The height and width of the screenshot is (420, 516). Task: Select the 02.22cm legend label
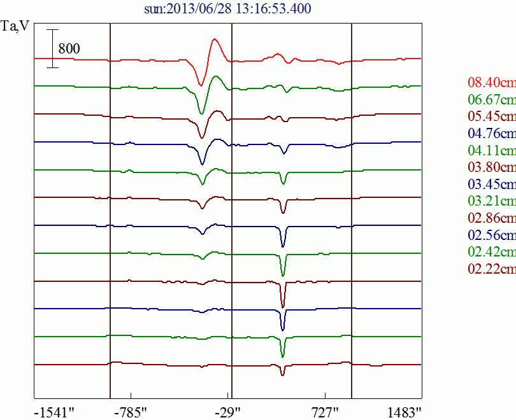click(x=492, y=269)
